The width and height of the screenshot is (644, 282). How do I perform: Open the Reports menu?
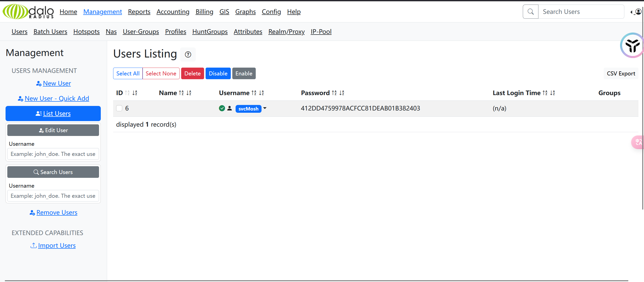point(139,12)
